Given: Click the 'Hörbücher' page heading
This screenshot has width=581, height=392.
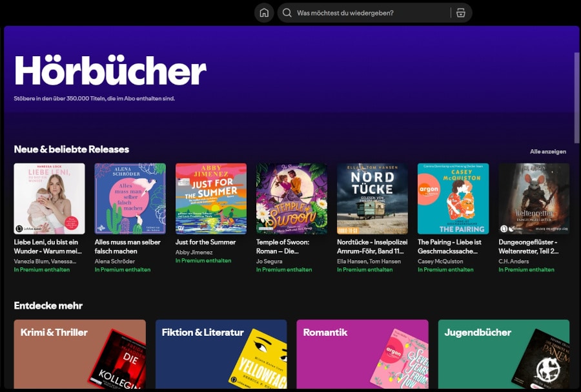Looking at the screenshot, I should pyautogui.click(x=110, y=70).
